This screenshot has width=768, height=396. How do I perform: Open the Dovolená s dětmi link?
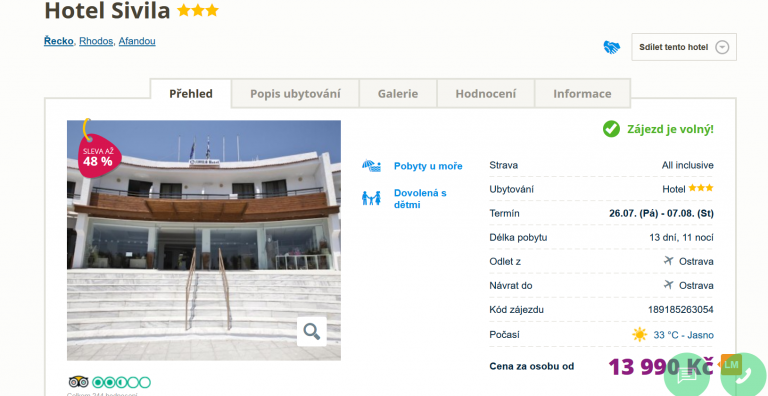coord(420,198)
